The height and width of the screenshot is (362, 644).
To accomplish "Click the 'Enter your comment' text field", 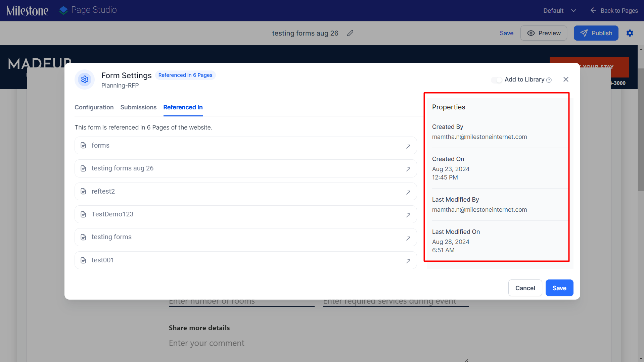I will click(319, 347).
